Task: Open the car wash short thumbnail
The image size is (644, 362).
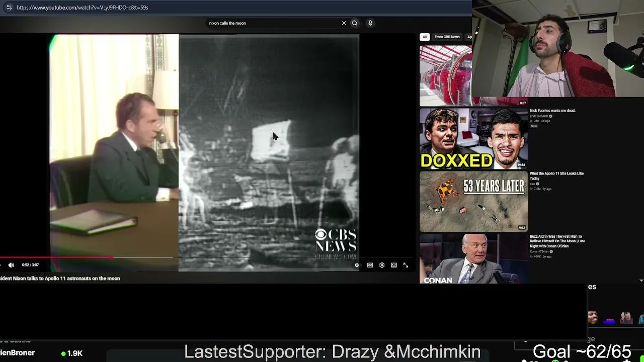Action: pos(446,75)
